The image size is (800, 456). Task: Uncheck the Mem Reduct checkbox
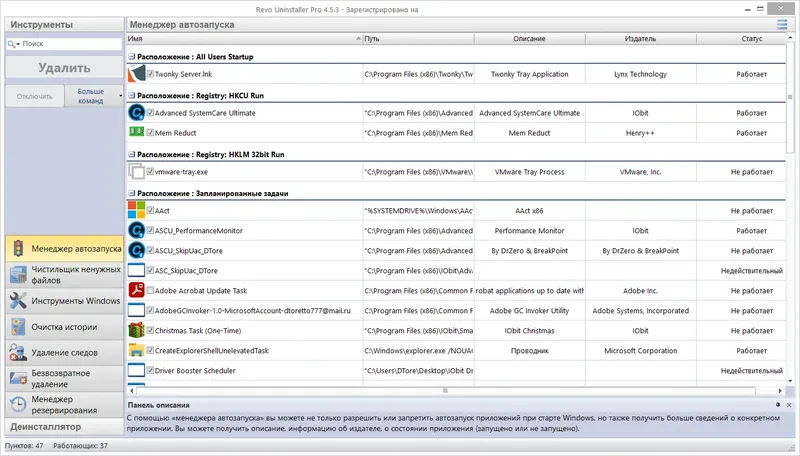click(x=150, y=133)
